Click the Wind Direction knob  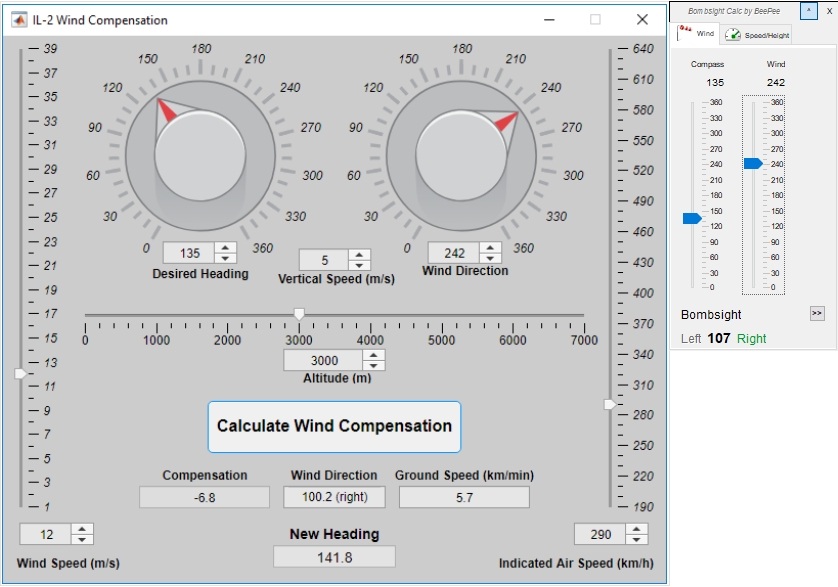(461, 156)
